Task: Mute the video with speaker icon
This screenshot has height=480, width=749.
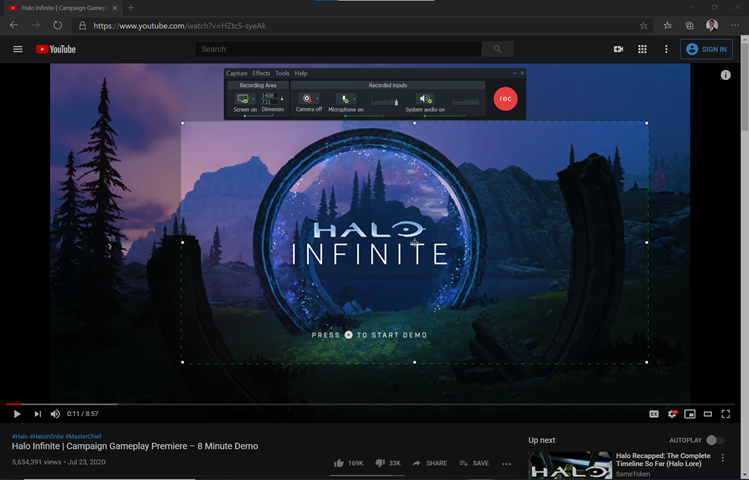Action: 55,414
